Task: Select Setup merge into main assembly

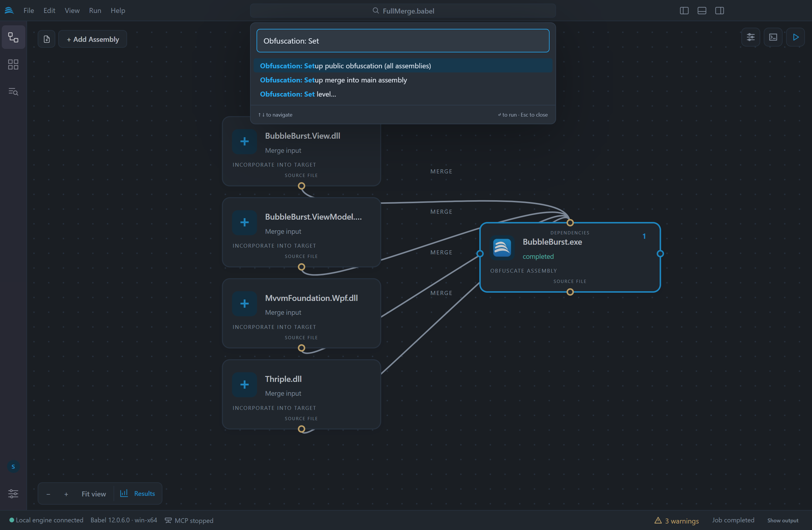Action: [402, 80]
